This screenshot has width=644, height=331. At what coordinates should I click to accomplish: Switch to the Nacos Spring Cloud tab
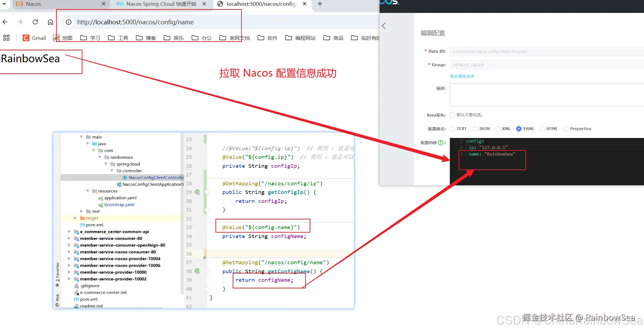click(161, 4)
